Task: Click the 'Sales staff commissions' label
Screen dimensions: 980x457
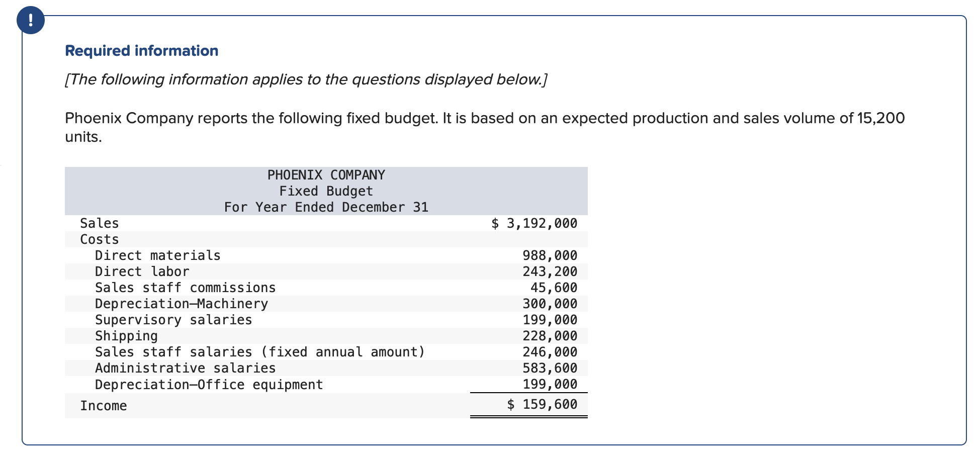Action: tap(186, 288)
